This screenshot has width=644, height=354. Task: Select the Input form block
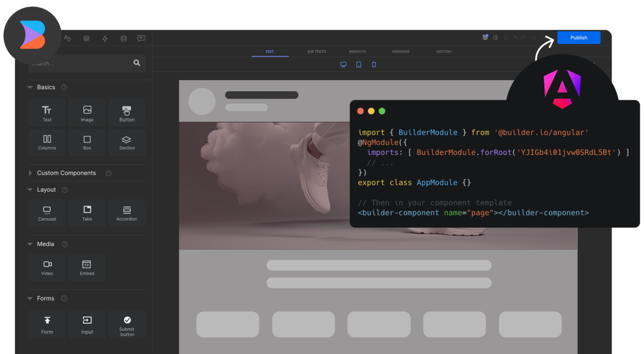tap(87, 324)
